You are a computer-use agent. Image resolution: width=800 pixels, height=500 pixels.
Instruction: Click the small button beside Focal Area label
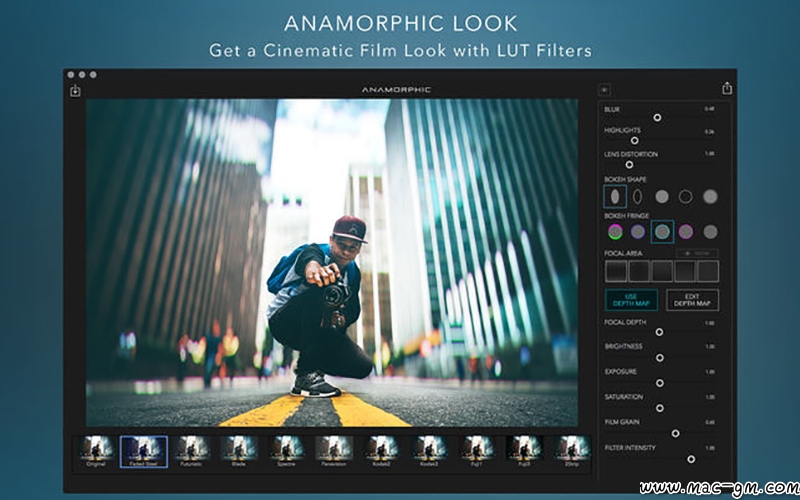point(697,253)
